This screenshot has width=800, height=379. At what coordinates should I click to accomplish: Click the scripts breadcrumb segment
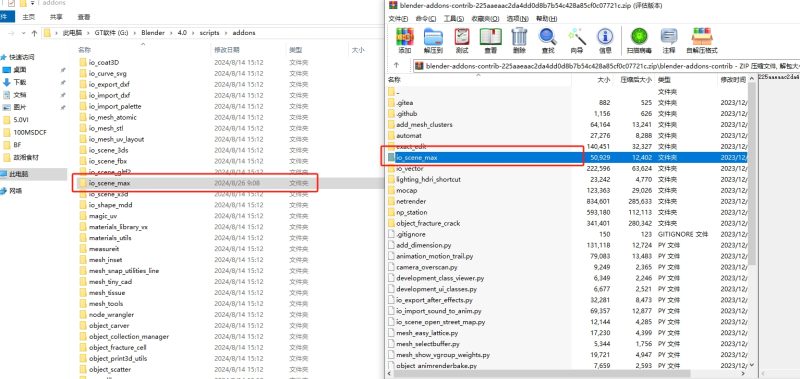[210, 33]
